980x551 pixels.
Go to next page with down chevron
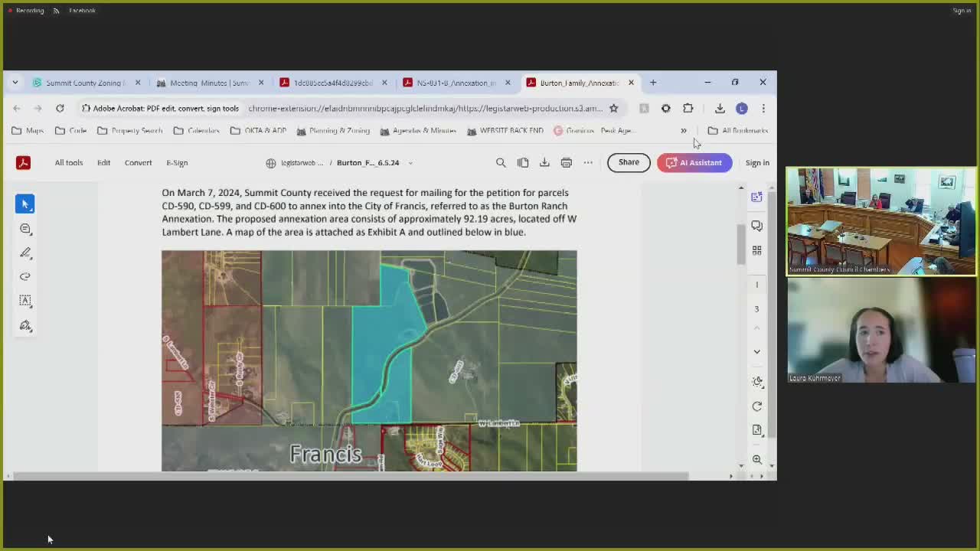pyautogui.click(x=756, y=352)
